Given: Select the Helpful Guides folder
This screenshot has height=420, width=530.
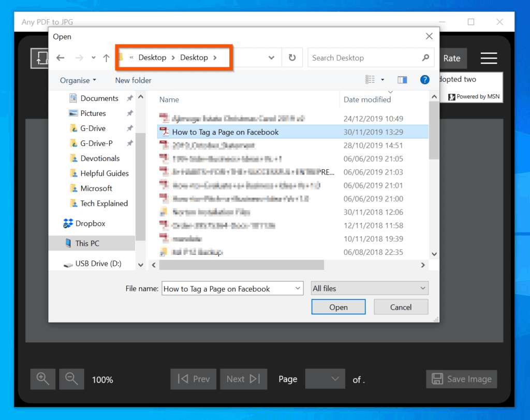Looking at the screenshot, I should coord(105,173).
